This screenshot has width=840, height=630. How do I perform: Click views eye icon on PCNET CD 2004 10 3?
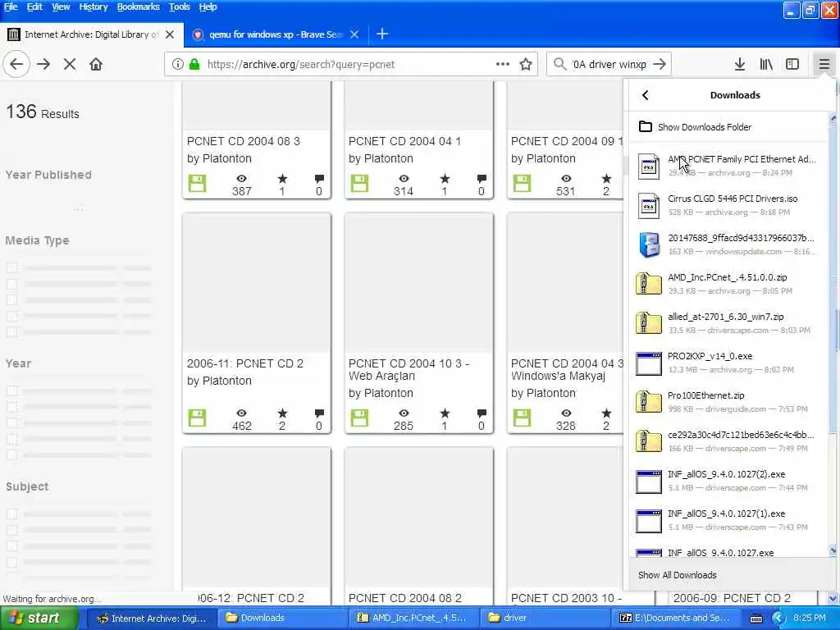(404, 413)
